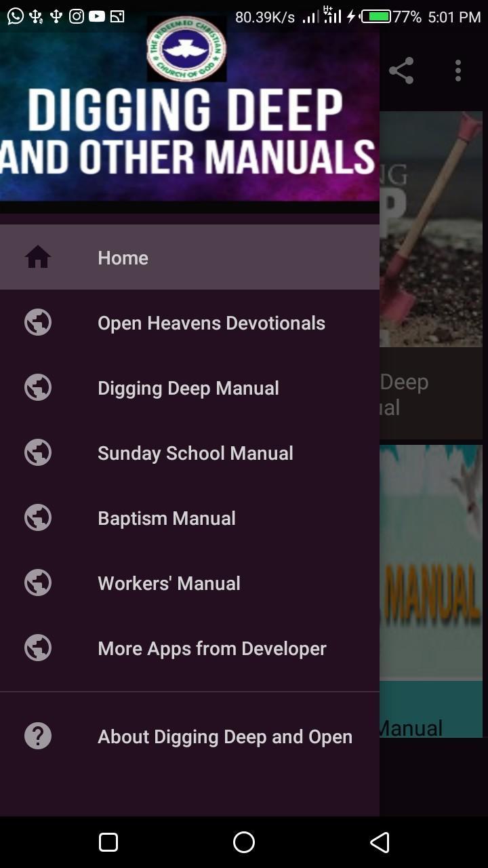Tap the Android recent apps square button
The height and width of the screenshot is (868, 488).
pyautogui.click(x=108, y=842)
